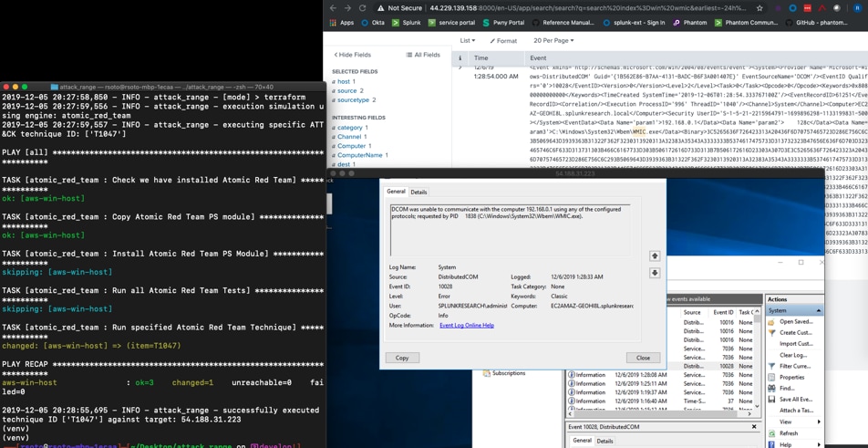Click Chrome forward navigation arrow
The height and width of the screenshot is (448, 868).
(347, 8)
